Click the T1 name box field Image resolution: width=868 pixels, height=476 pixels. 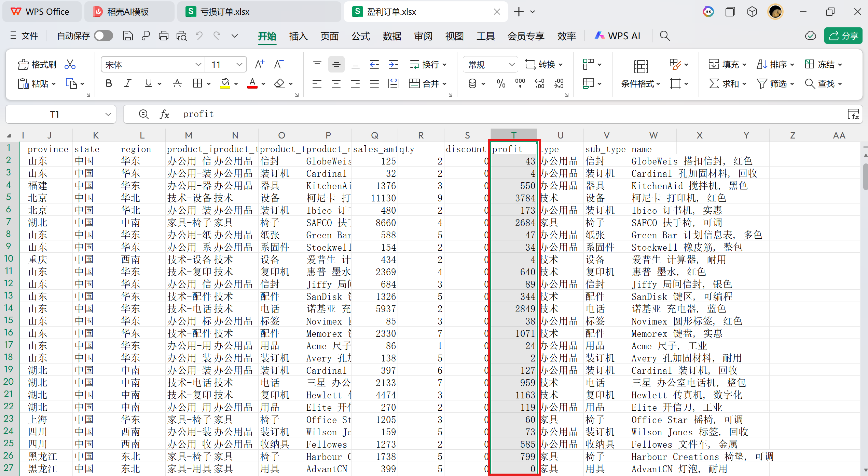[55, 114]
